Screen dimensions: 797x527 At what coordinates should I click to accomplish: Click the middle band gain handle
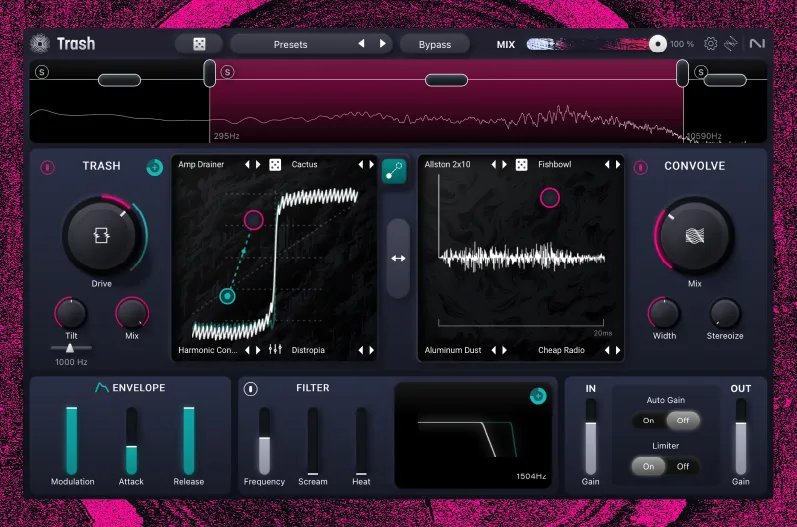point(446,80)
